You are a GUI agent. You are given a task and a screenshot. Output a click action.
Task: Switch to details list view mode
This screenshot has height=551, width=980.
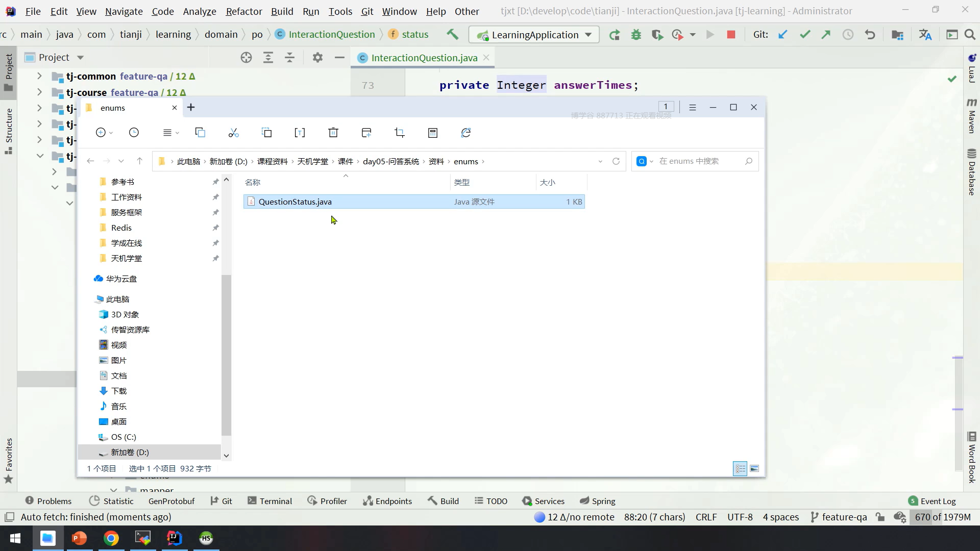(x=740, y=468)
